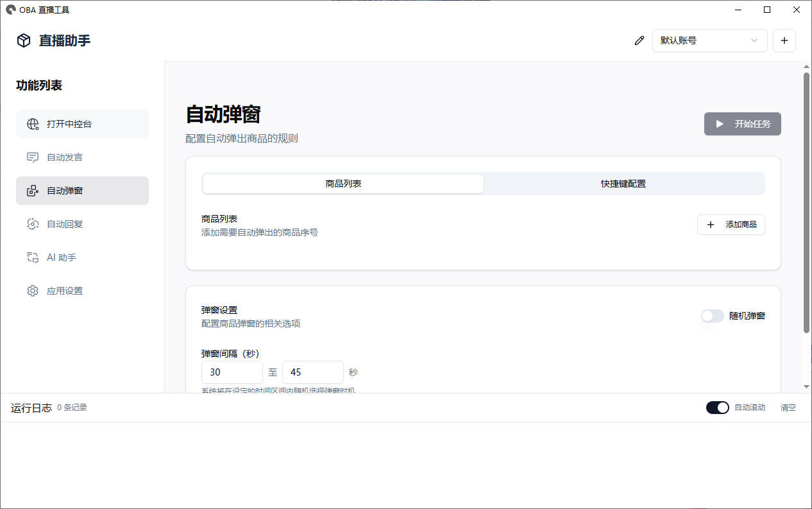The height and width of the screenshot is (509, 812).
Task: Minimize the OBA 直播工具 window
Action: 738,10
